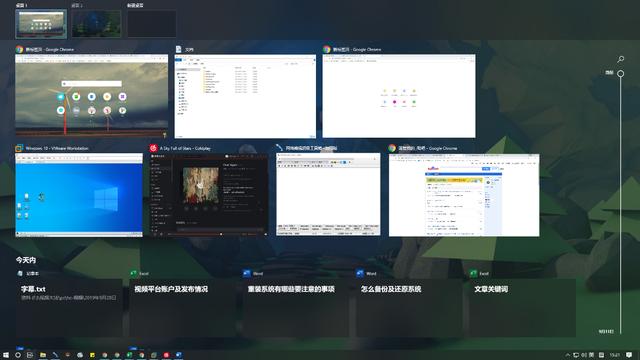Click the VMware Workstation window title icon
This screenshot has width=640, height=360.
(x=19, y=148)
